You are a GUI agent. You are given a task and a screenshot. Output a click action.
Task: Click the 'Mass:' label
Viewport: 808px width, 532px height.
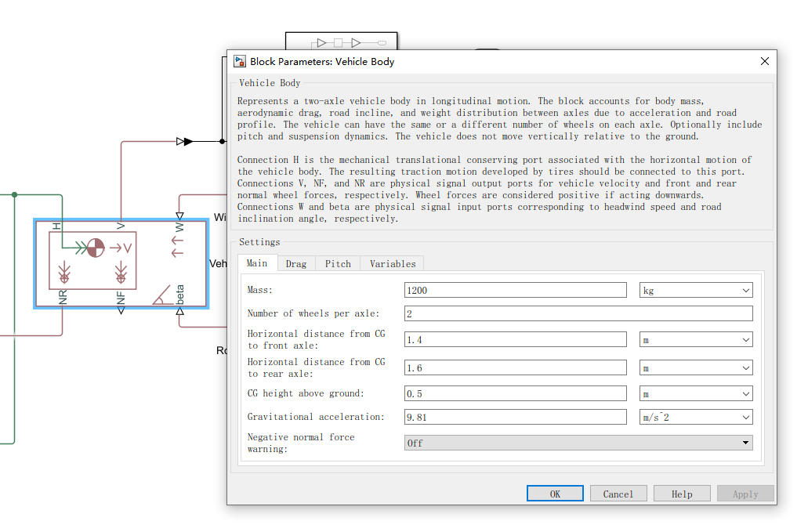(x=259, y=290)
